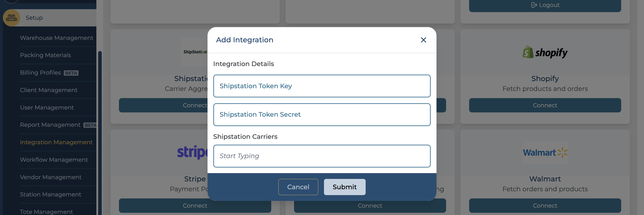Cancel adding the integration
644x215 pixels.
[x=298, y=187]
